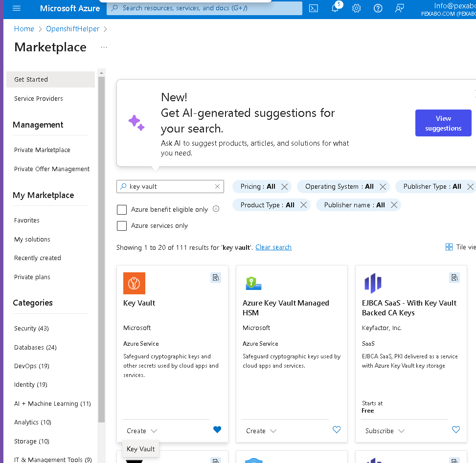Click the top Azure search box
The width and height of the screenshot is (476, 463).
204,8
